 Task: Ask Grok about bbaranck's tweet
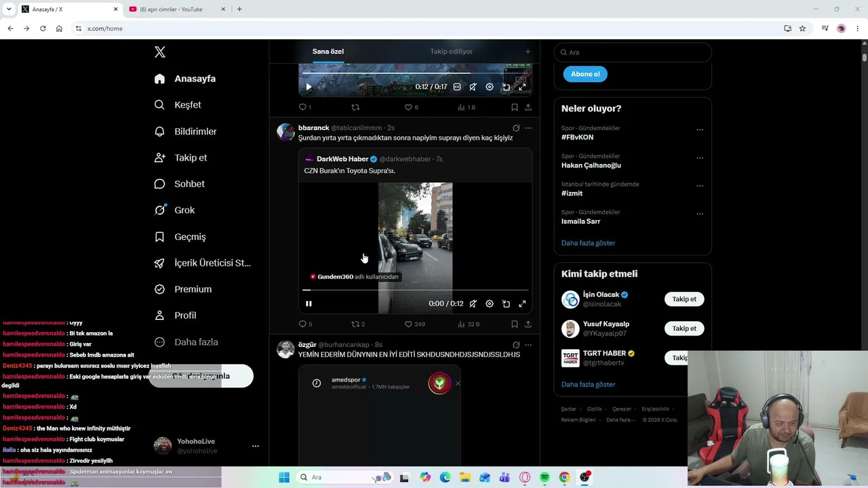click(x=516, y=127)
